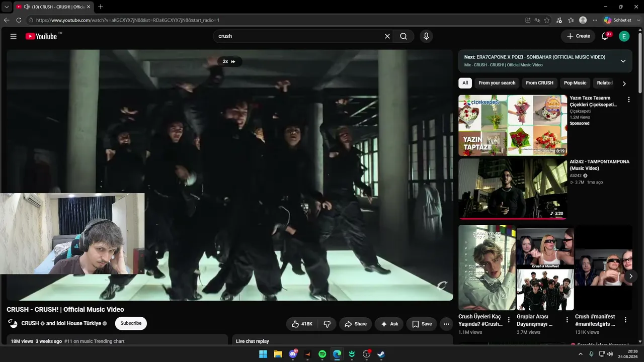Viewport: 644px width, 362px height.
Task: Open options for 'Crush #manifest' short
Action: click(x=625, y=320)
